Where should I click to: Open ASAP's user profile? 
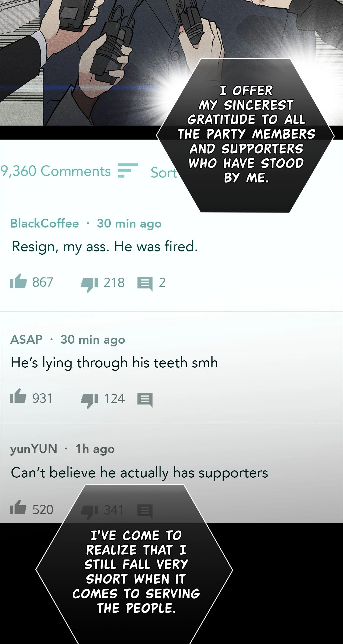(x=26, y=339)
